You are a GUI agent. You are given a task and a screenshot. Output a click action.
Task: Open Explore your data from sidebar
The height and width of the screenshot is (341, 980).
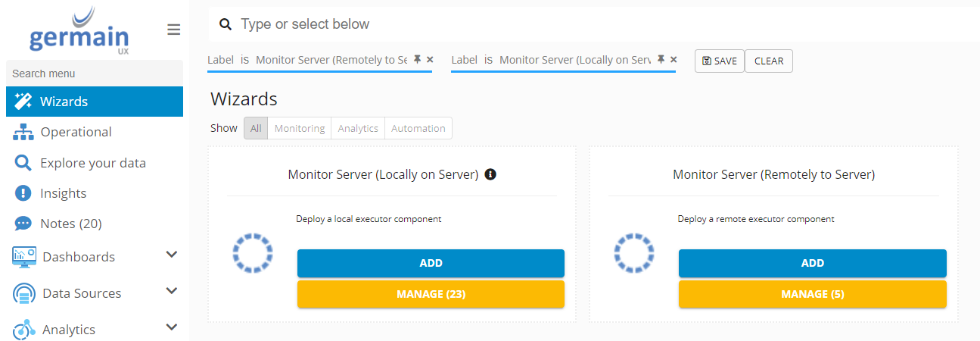pyautogui.click(x=92, y=163)
